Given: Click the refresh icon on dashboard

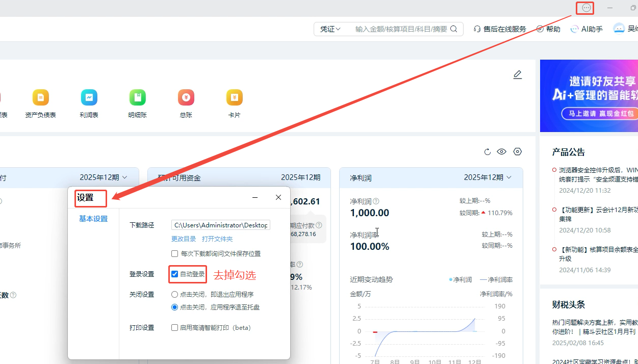Looking at the screenshot, I should [487, 152].
